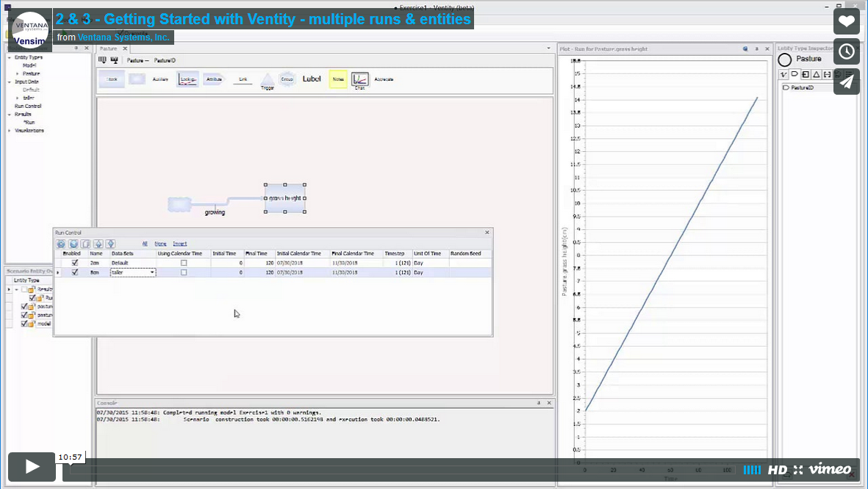868x489 pixels.
Task: Move run down with the down-arrow icon
Action: (110, 244)
